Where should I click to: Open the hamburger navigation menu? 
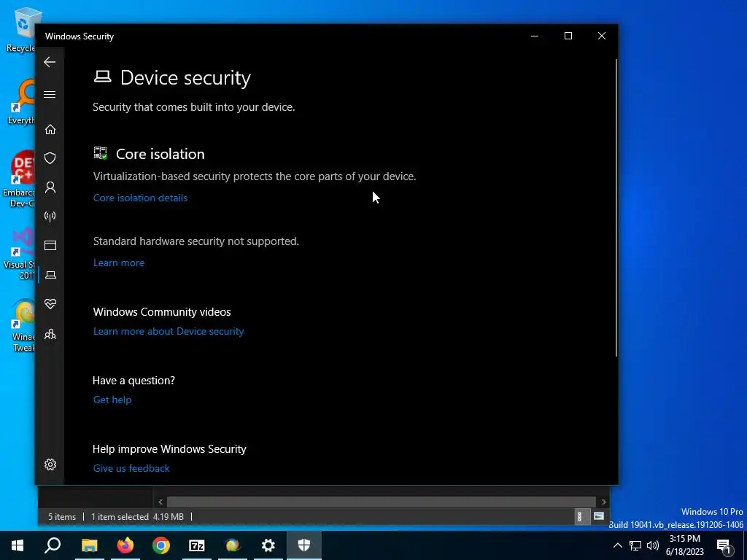50,94
